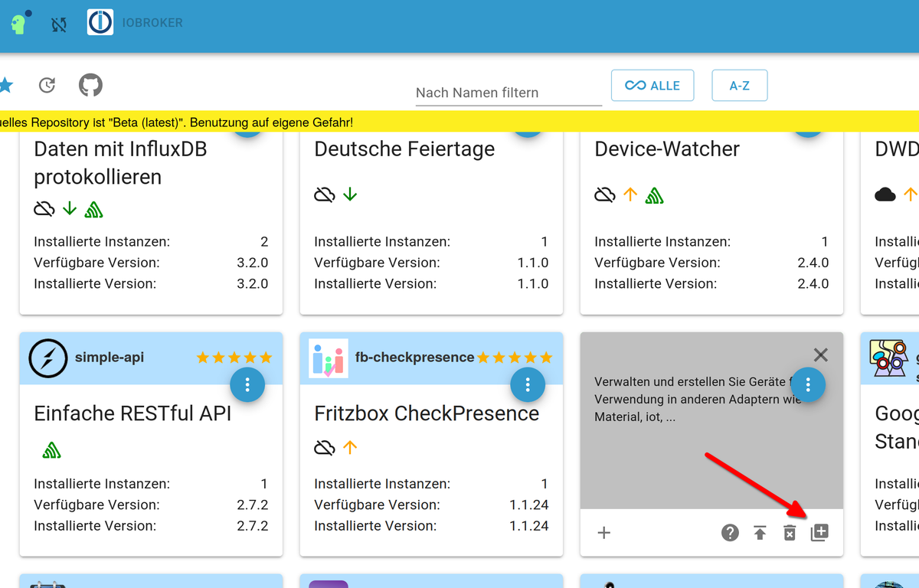Click the delete adapter trash icon
The height and width of the screenshot is (588, 919).
click(790, 533)
